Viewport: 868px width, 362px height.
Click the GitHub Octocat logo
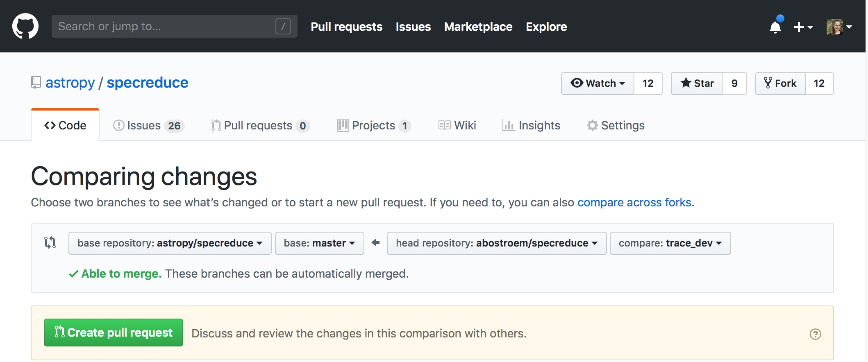[25, 26]
